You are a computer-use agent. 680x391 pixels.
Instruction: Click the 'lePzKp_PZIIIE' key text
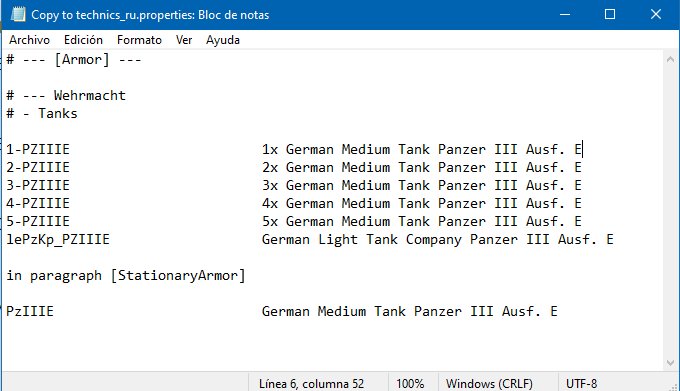[x=58, y=239]
